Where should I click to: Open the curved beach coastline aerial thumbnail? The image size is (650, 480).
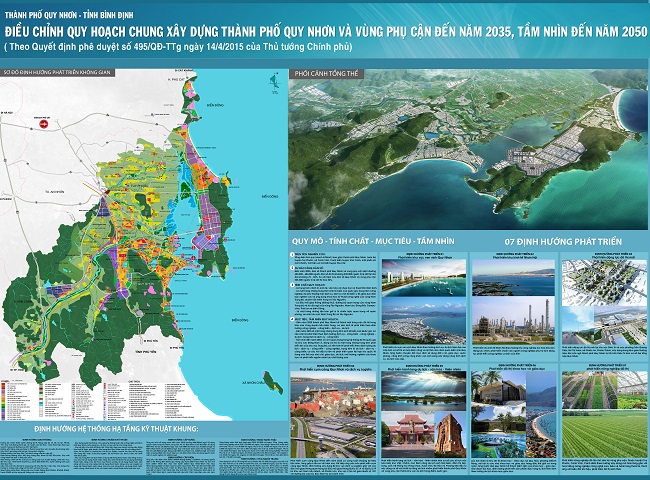pyautogui.click(x=541, y=415)
